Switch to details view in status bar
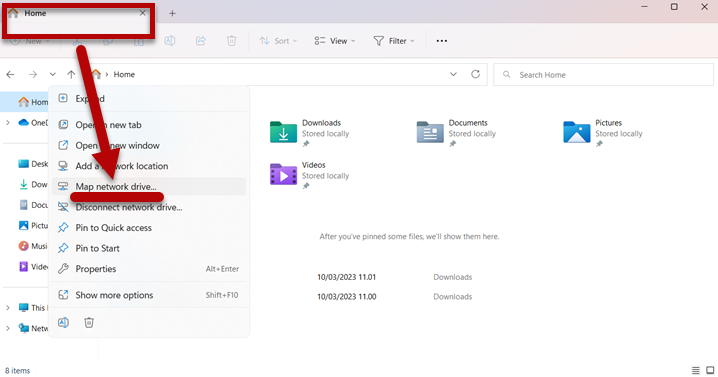 click(696, 370)
